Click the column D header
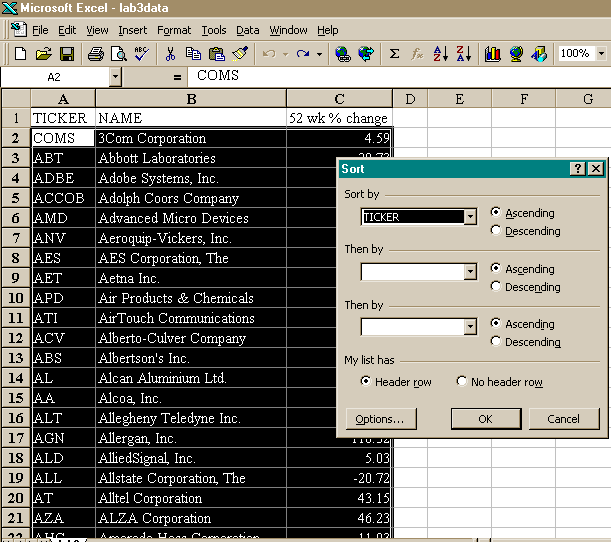The height and width of the screenshot is (542, 611). (409, 98)
